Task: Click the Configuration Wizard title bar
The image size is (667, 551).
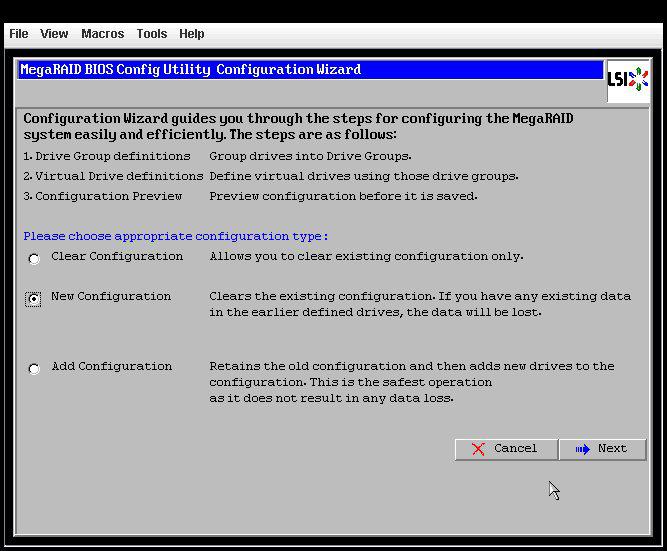Action: click(310, 70)
